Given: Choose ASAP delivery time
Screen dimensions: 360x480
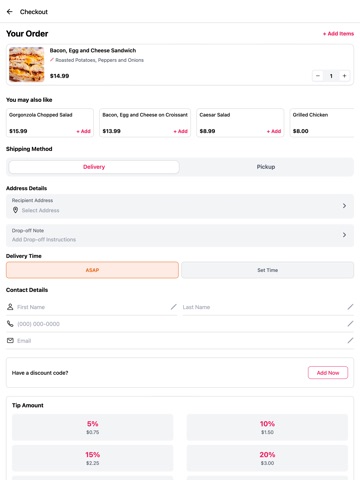Looking at the screenshot, I should click(92, 270).
